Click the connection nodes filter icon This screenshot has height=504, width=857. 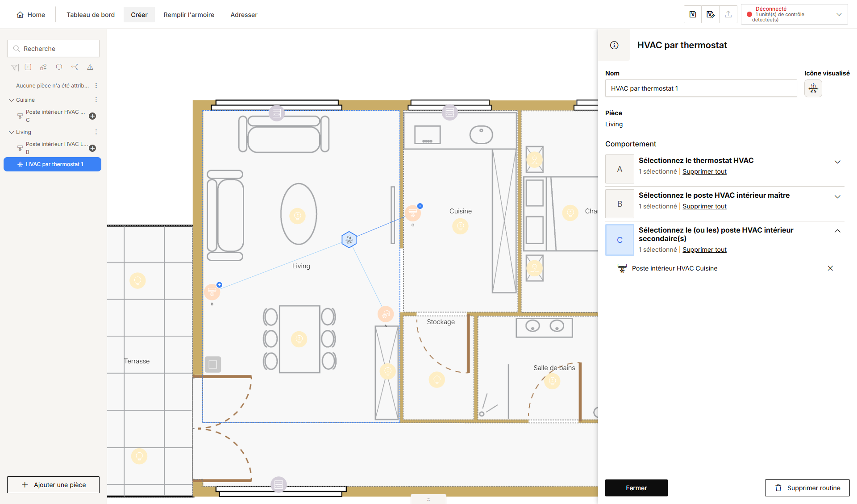[75, 67]
